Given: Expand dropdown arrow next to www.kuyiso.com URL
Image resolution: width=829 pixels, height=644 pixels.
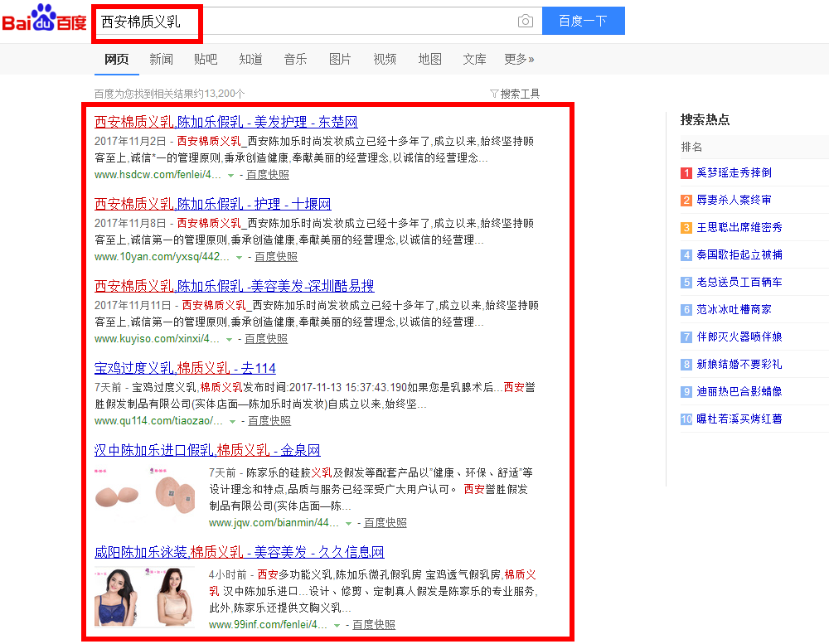Looking at the screenshot, I should point(229,339).
